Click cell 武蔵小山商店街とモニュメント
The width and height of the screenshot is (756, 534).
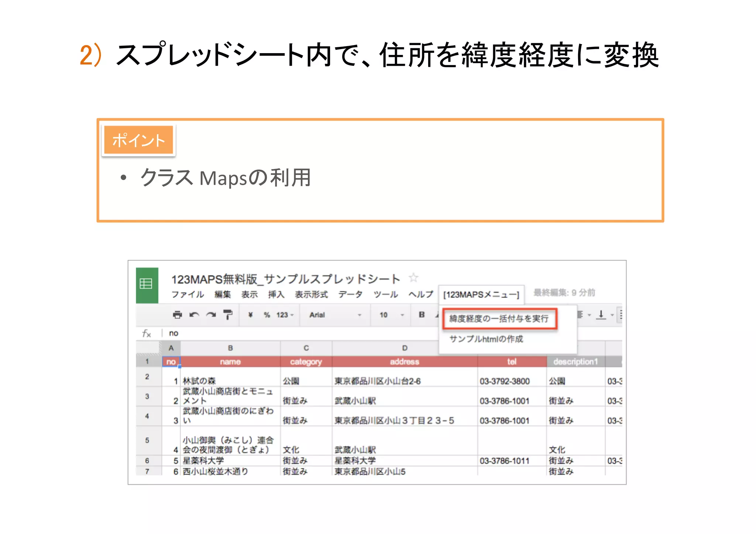point(230,396)
